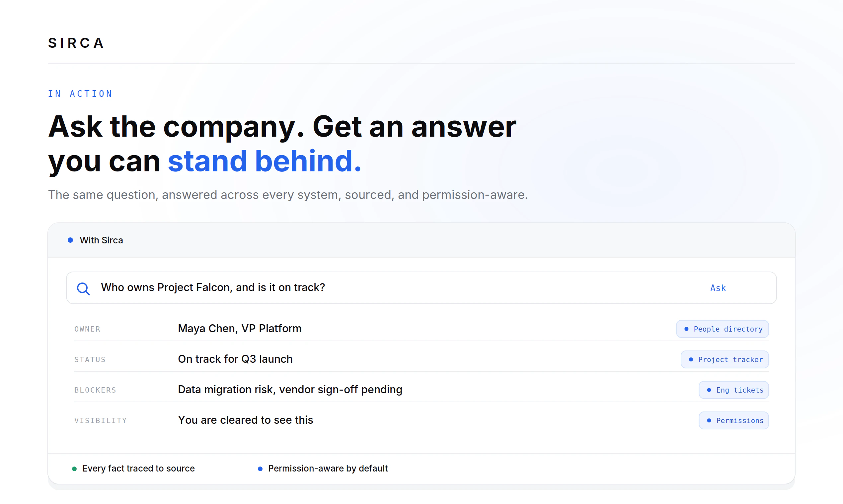Open the Eng tickets source chip
Viewport: 843px width, 504px height.
tap(733, 390)
